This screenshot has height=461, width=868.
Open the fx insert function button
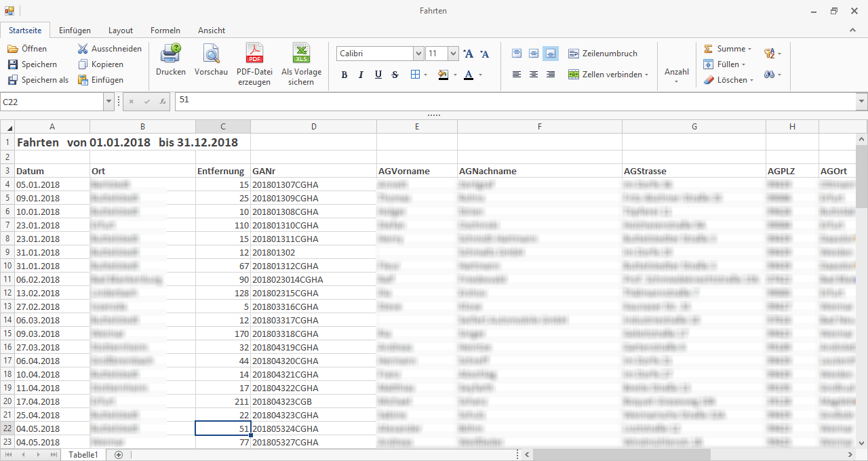click(163, 101)
